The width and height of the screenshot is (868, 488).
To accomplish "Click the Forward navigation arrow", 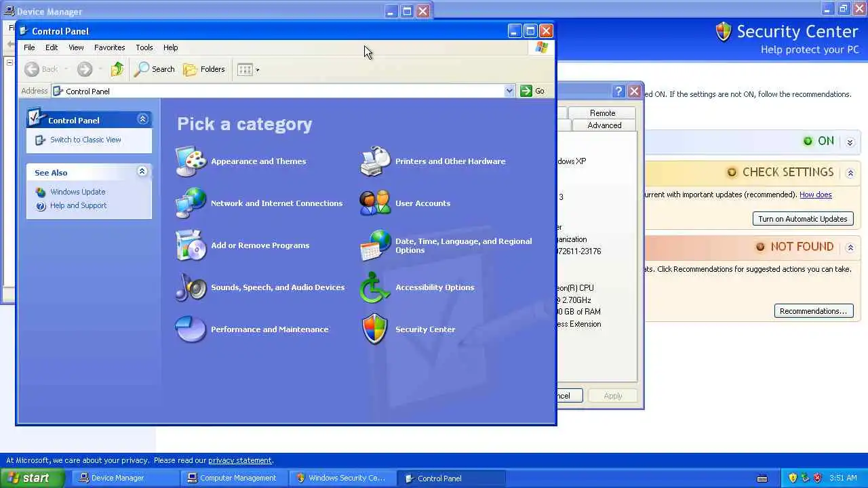I will (x=85, y=69).
